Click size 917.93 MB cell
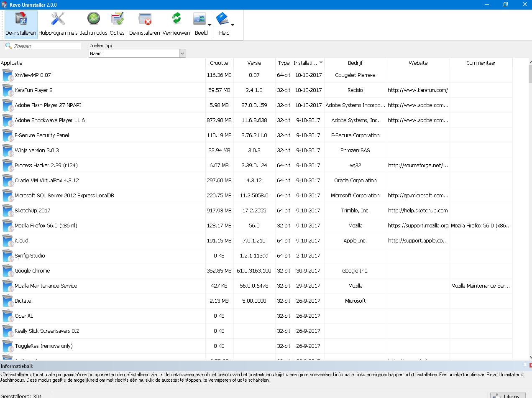The image size is (532, 398). coord(219,210)
